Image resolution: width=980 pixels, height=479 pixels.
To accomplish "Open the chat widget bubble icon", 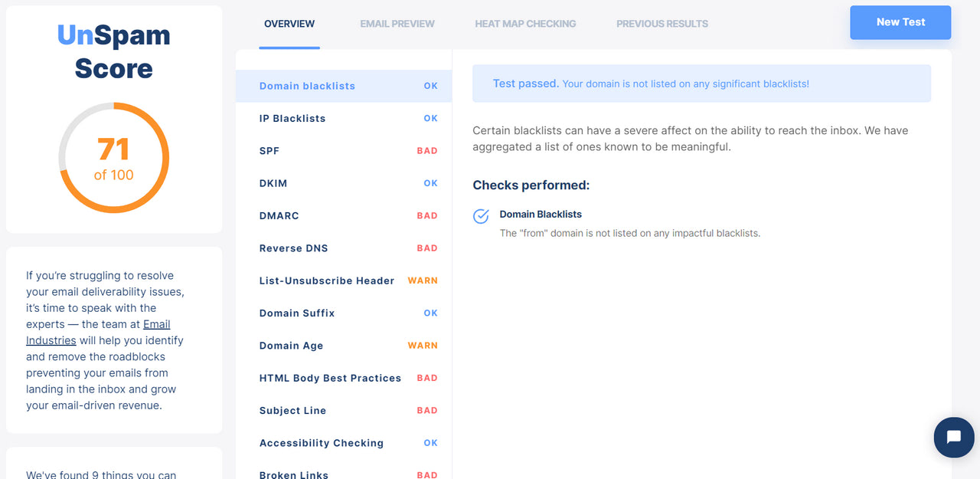I will point(954,437).
